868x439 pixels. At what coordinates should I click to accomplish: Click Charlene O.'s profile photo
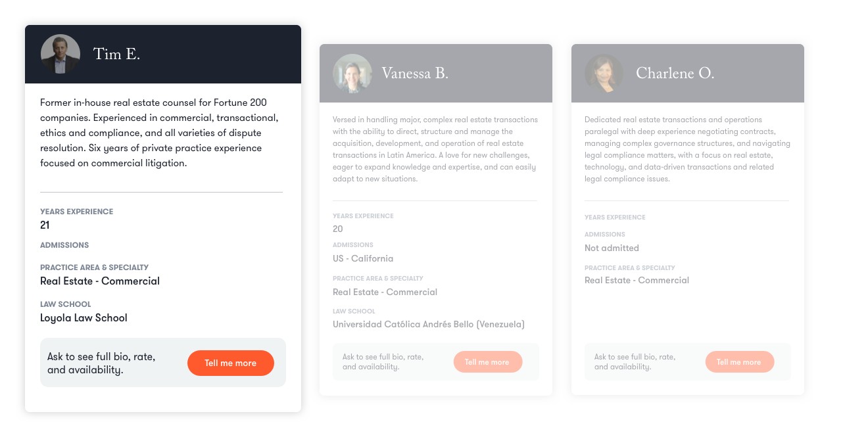(x=604, y=74)
